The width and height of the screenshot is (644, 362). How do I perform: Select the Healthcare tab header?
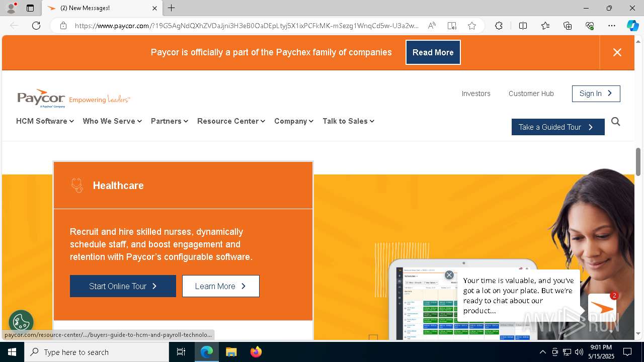(x=183, y=186)
